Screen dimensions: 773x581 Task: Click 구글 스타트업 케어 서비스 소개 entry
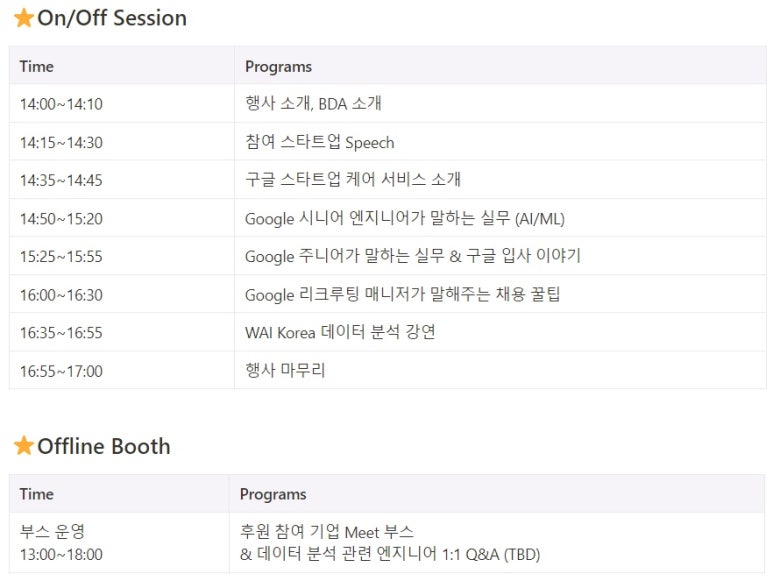pos(353,179)
